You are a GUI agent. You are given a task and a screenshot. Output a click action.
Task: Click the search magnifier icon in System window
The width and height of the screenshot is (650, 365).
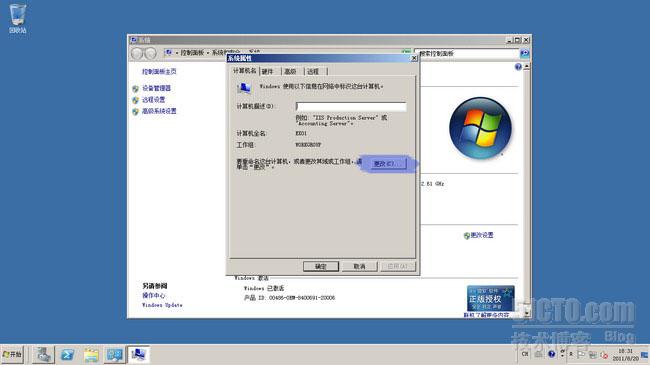(524, 54)
